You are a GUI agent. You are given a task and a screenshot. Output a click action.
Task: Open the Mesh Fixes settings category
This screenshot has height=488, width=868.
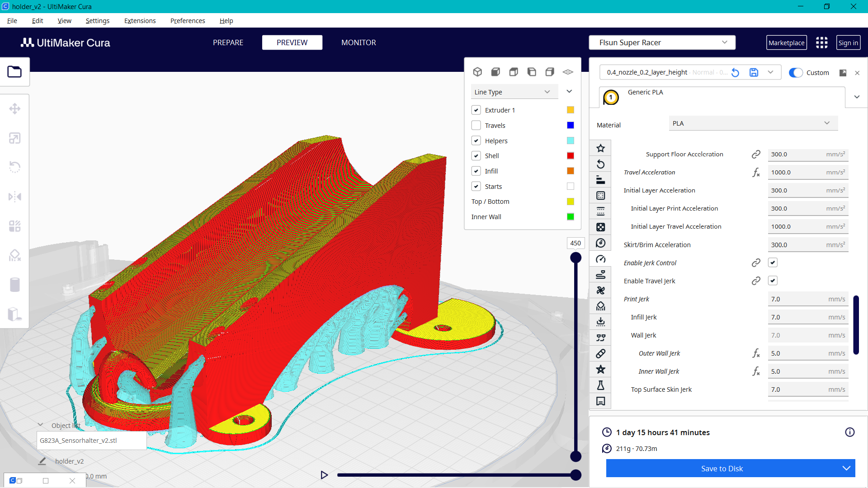pyautogui.click(x=600, y=353)
